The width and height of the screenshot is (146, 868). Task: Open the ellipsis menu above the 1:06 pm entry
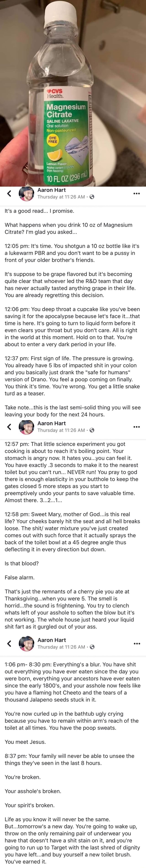pos(136,644)
